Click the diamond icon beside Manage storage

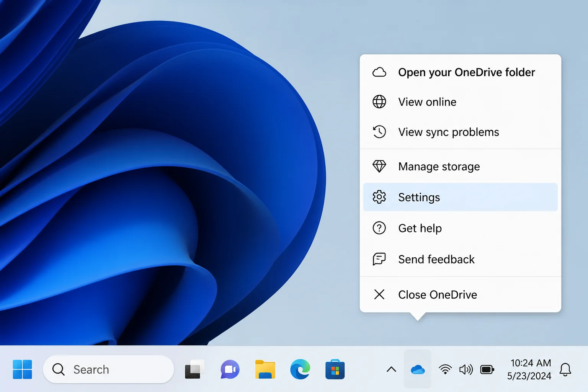point(379,167)
